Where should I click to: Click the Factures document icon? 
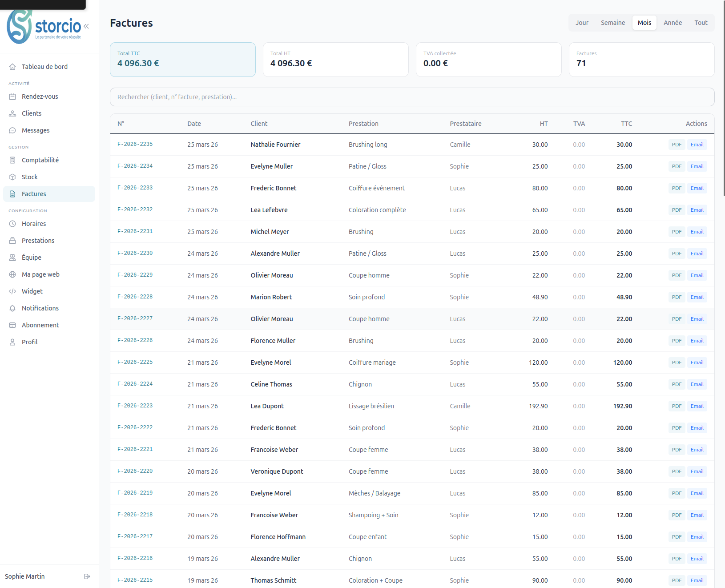12,194
